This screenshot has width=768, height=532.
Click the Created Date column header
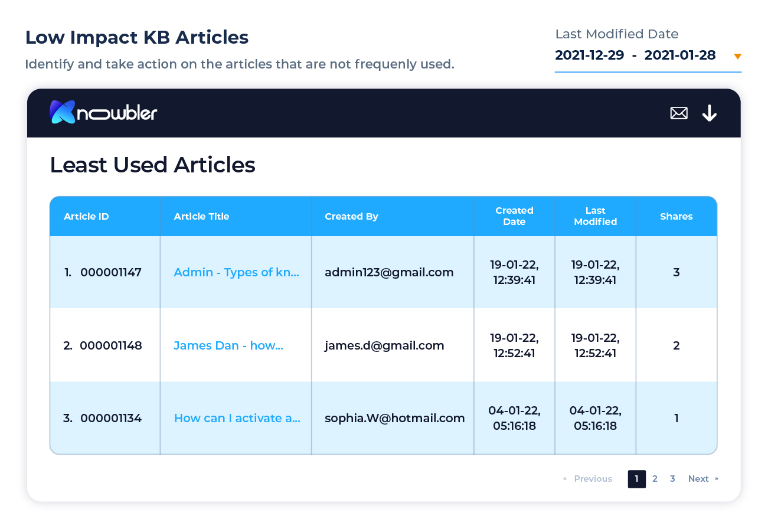pyautogui.click(x=514, y=216)
